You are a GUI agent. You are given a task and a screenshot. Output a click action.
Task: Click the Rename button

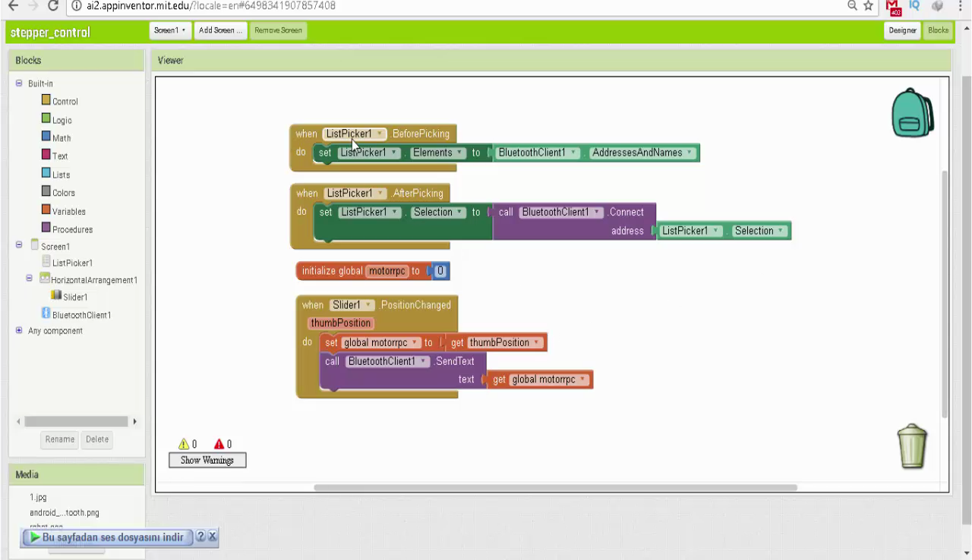(x=60, y=439)
